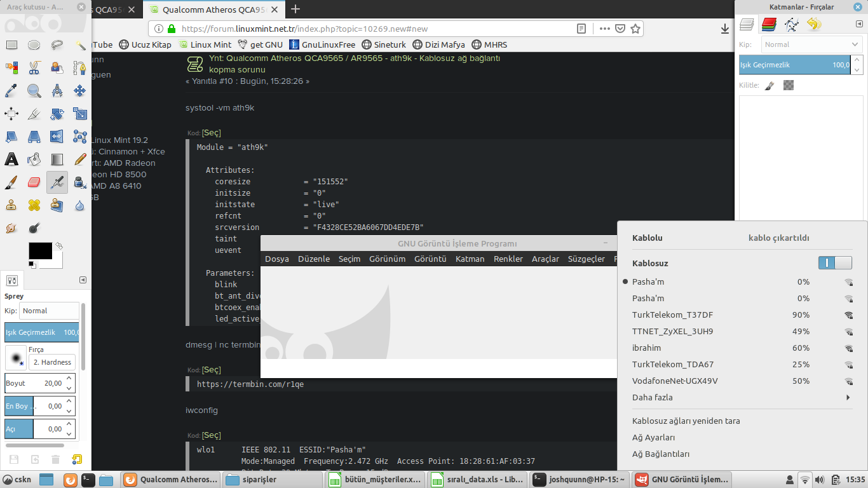Open the termbin.com/r1qe link
The height and width of the screenshot is (488, 868).
[250, 384]
